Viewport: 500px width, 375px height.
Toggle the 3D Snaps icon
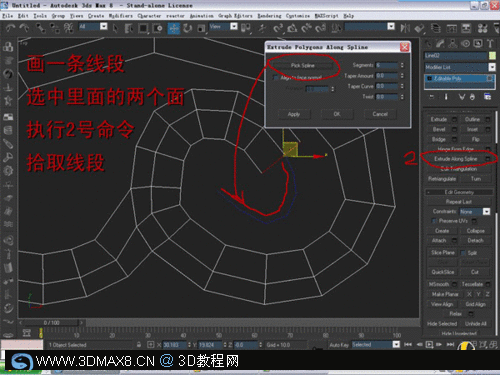coord(278,28)
